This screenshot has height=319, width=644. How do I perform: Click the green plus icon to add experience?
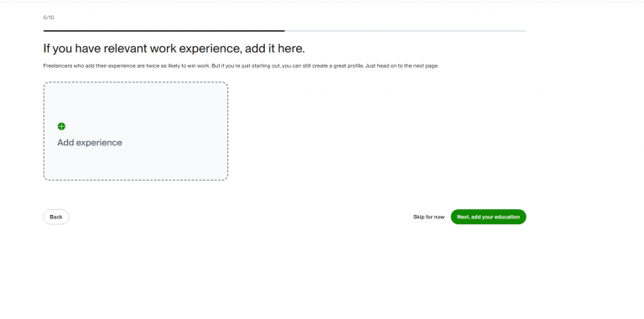point(61,126)
